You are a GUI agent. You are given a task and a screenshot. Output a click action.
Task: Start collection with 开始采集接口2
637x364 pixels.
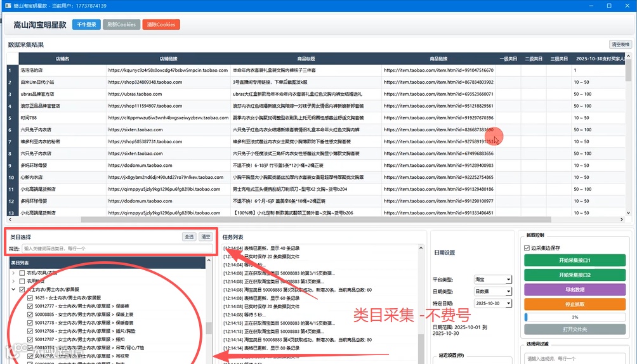click(575, 275)
